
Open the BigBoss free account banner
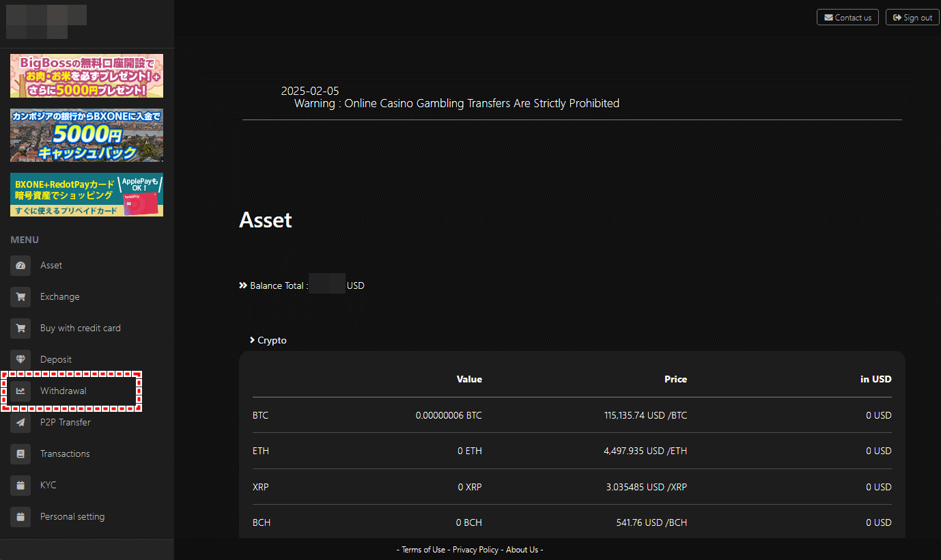click(x=87, y=76)
